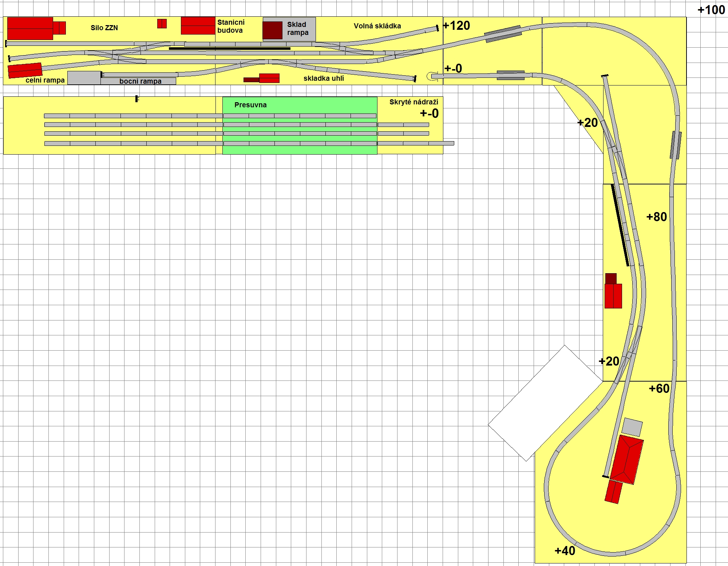Click the small grey square above red roof
Screen dimensions: 728x566
(632, 427)
